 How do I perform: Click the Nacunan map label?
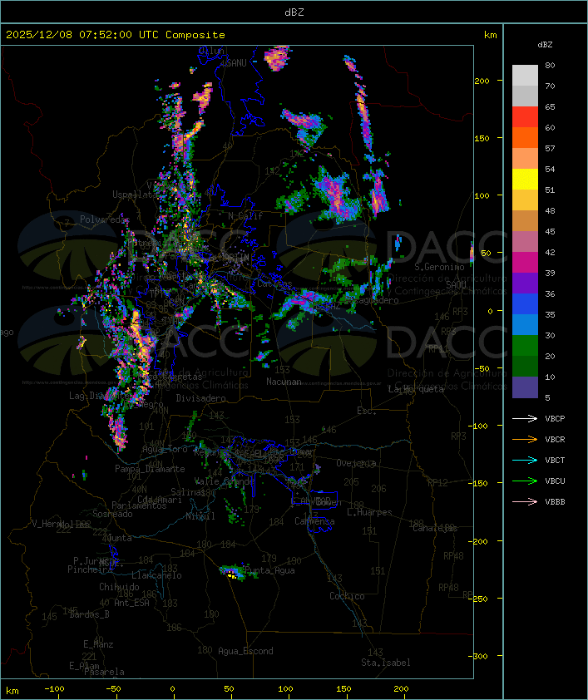(x=284, y=382)
